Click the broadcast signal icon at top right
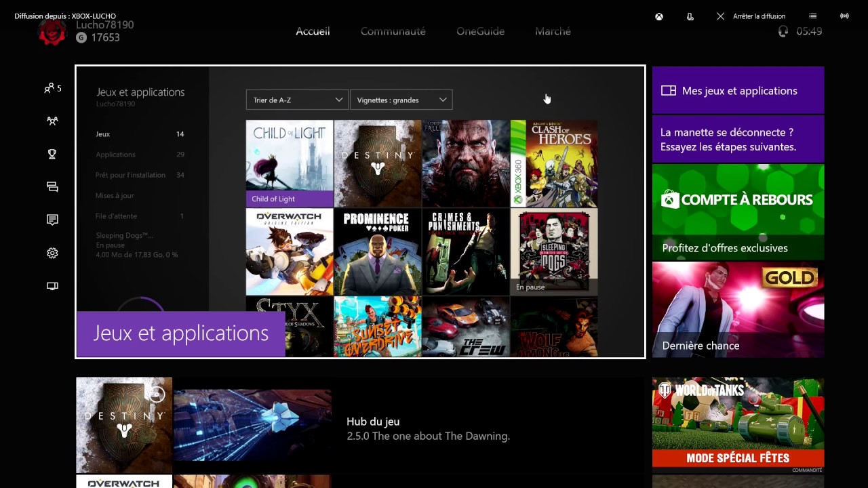868x488 pixels. coord(844,16)
